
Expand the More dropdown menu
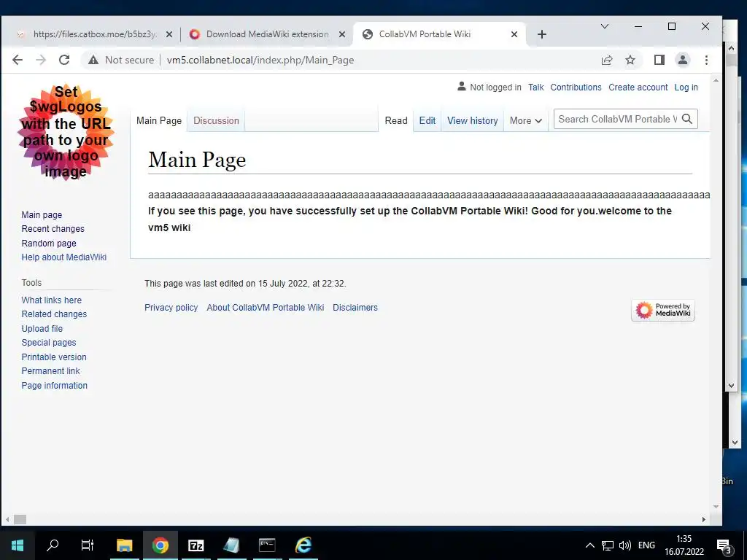[526, 121]
